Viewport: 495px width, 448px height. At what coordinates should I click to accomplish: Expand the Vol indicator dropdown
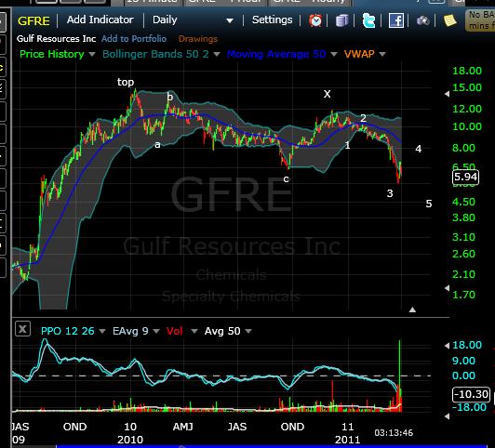tap(194, 331)
